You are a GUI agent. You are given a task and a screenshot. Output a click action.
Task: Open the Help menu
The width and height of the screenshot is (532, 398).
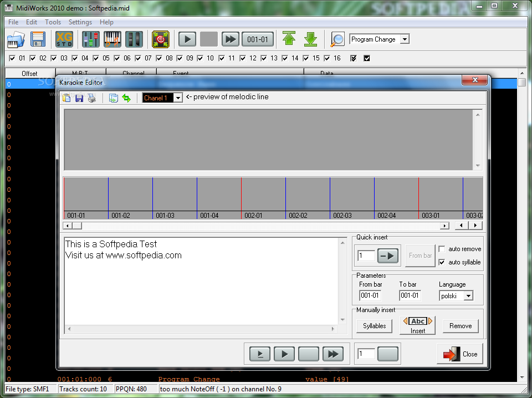[106, 22]
